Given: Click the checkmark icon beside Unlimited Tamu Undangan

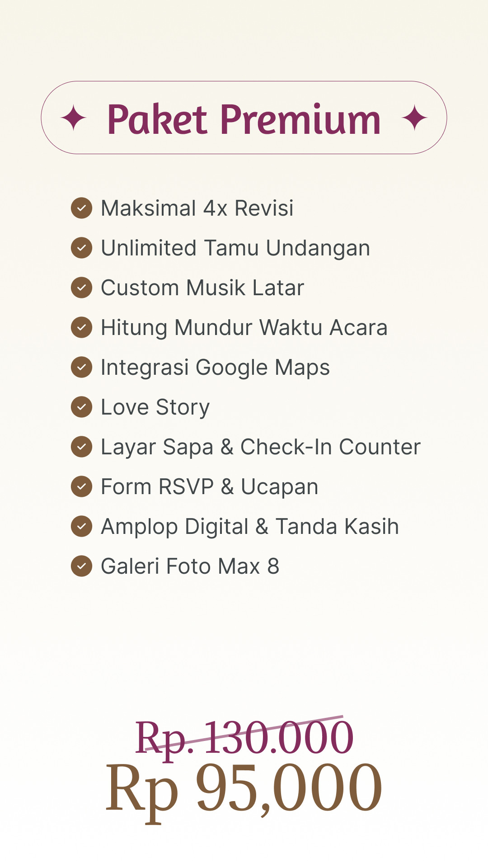Looking at the screenshot, I should point(82,248).
